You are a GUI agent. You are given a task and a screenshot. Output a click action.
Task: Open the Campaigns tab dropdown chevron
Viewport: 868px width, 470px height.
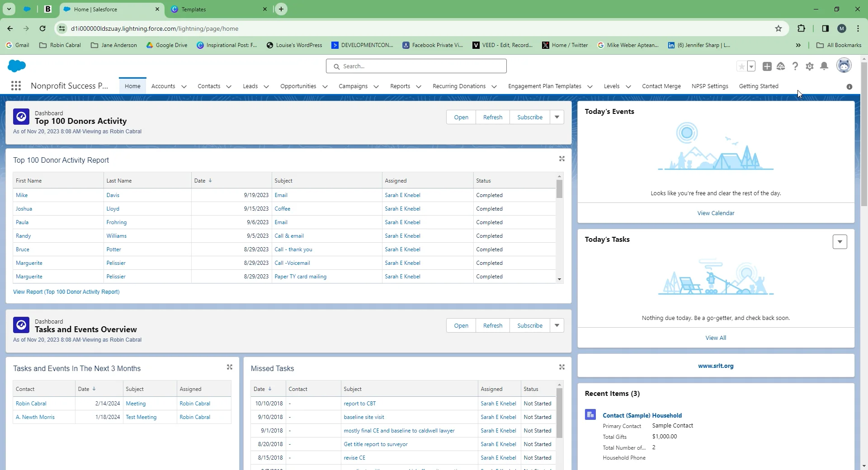(x=376, y=87)
